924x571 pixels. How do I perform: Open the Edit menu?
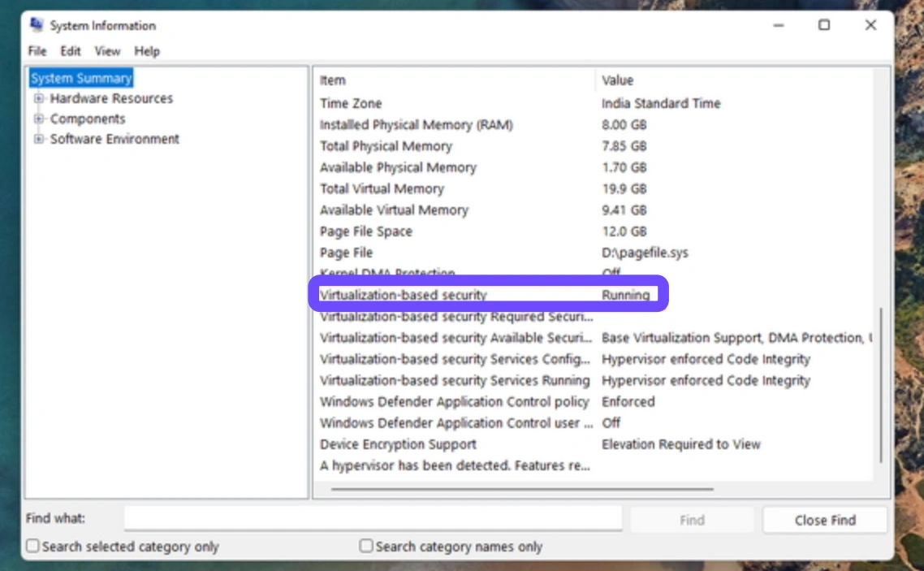tap(71, 51)
